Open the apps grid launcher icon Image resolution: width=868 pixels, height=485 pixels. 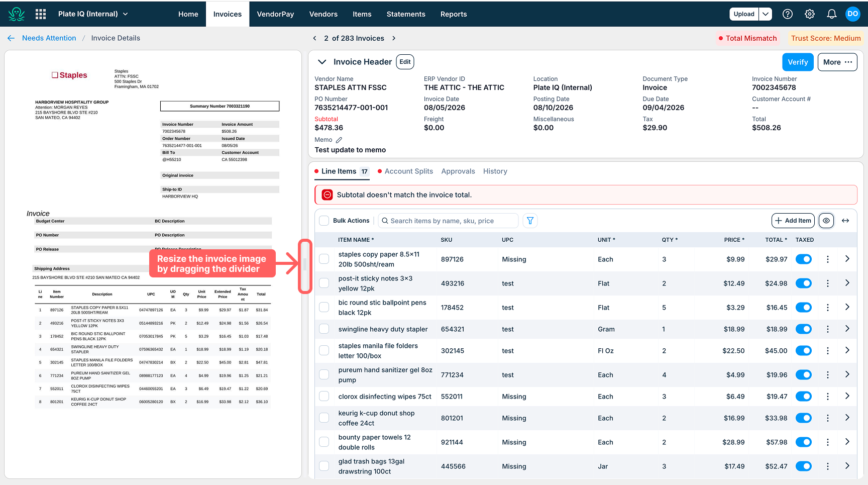pos(41,14)
